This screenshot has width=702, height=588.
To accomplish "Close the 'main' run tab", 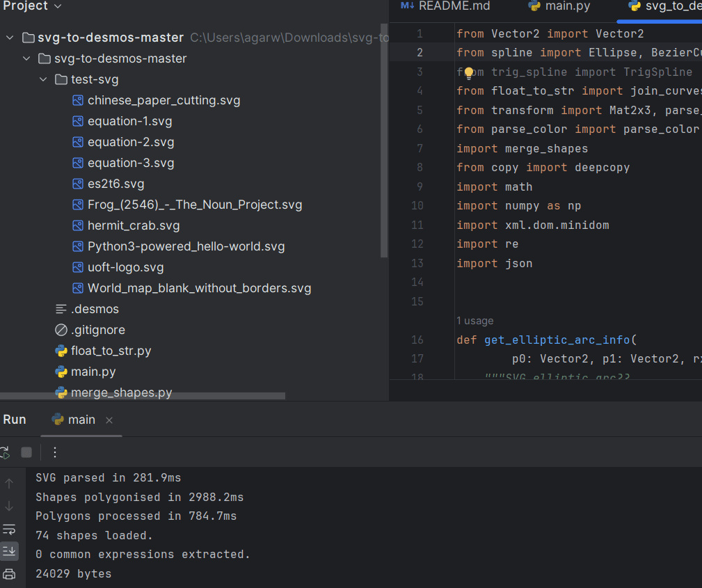I will (109, 420).
